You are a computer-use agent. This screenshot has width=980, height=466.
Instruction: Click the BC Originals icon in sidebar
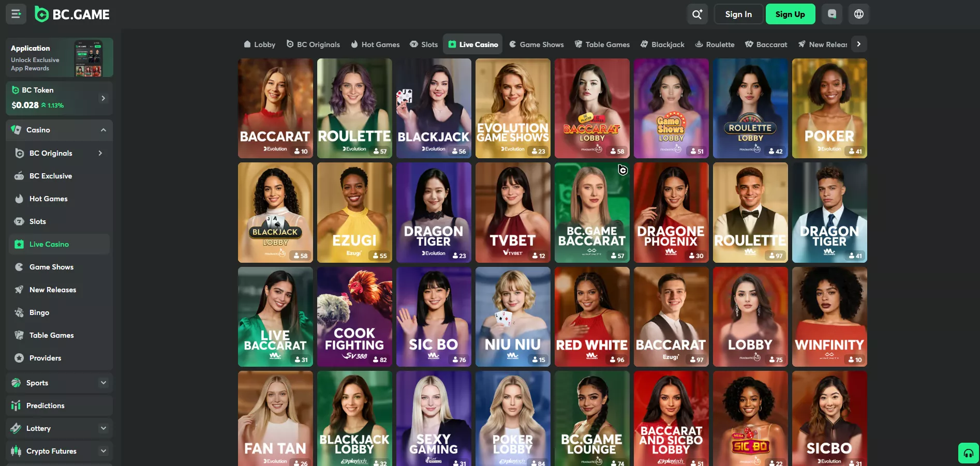click(x=20, y=153)
